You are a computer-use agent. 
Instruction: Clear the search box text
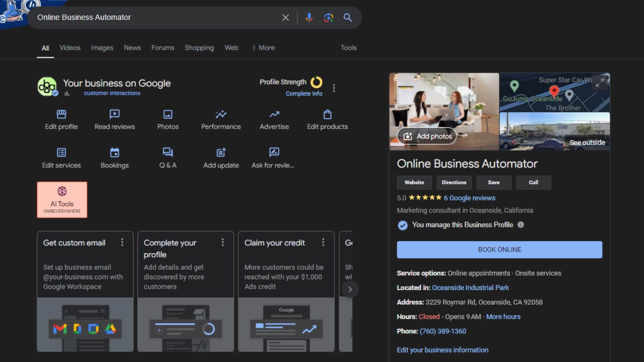point(285,17)
